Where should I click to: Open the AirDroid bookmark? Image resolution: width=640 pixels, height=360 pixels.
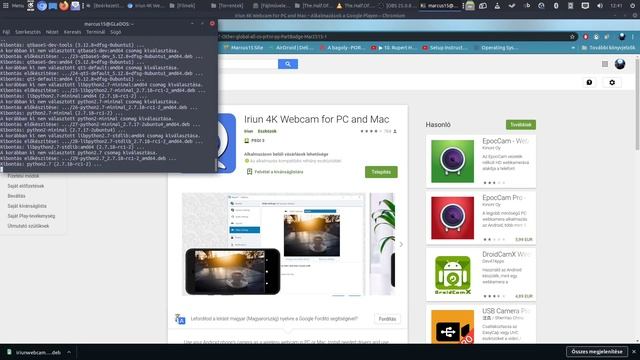click(290, 48)
